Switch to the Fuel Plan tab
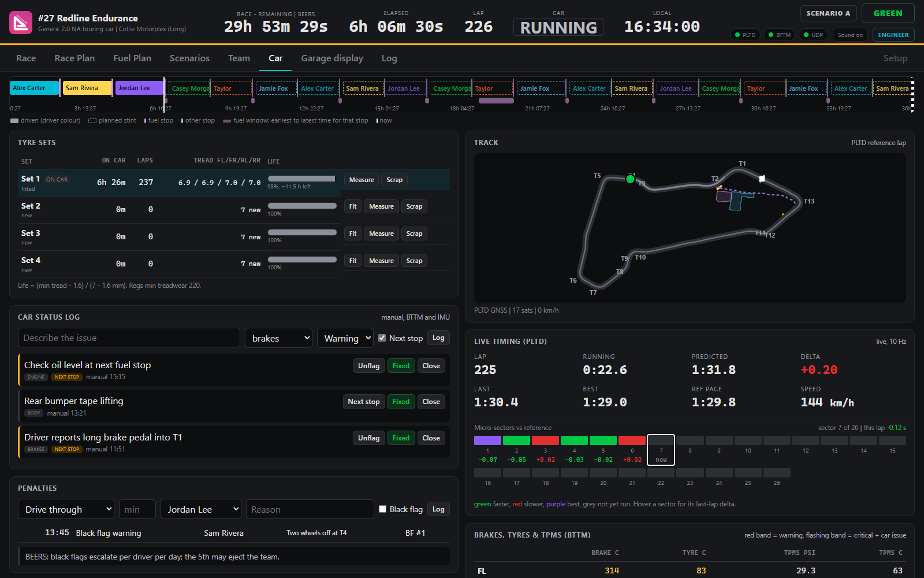The image size is (924, 578). pos(132,58)
